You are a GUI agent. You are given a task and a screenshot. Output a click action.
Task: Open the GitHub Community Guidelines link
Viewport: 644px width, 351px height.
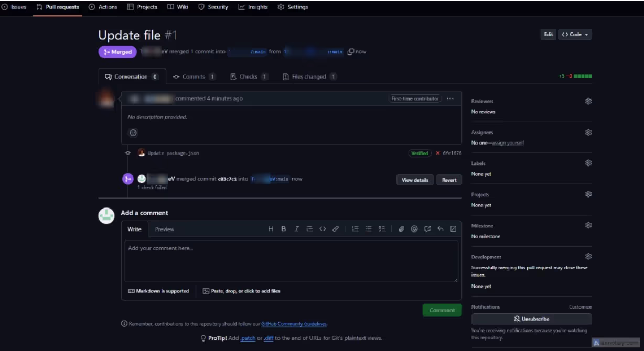coord(294,324)
